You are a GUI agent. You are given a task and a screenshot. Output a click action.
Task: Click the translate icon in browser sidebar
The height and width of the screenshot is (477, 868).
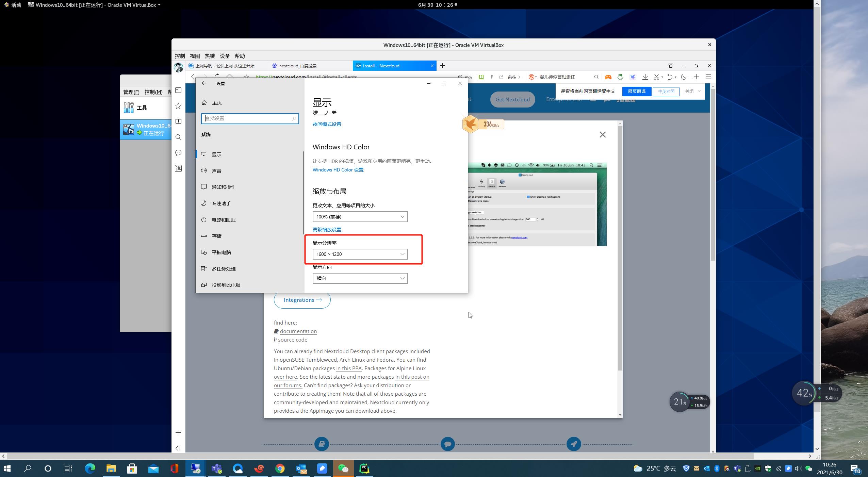coord(178,168)
